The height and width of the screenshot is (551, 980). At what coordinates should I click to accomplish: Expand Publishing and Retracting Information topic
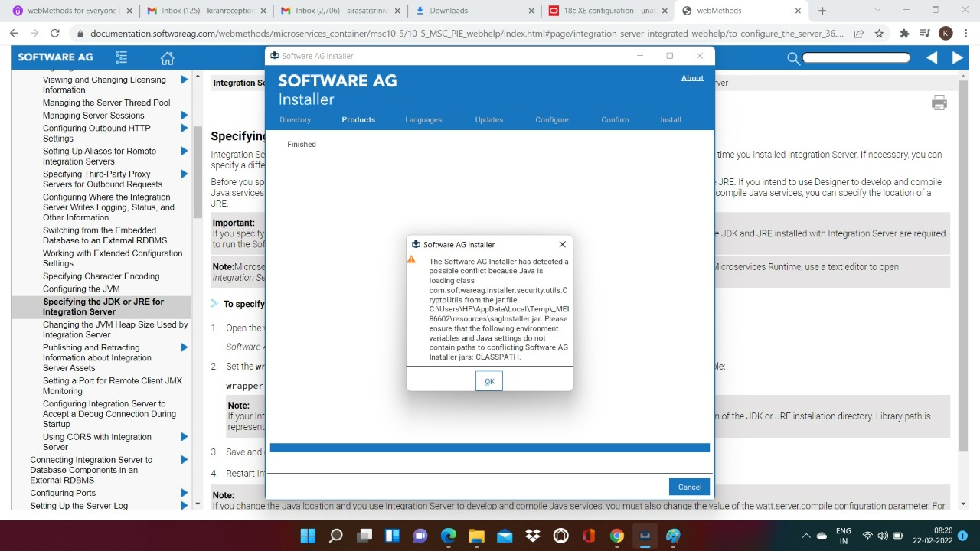click(x=184, y=347)
